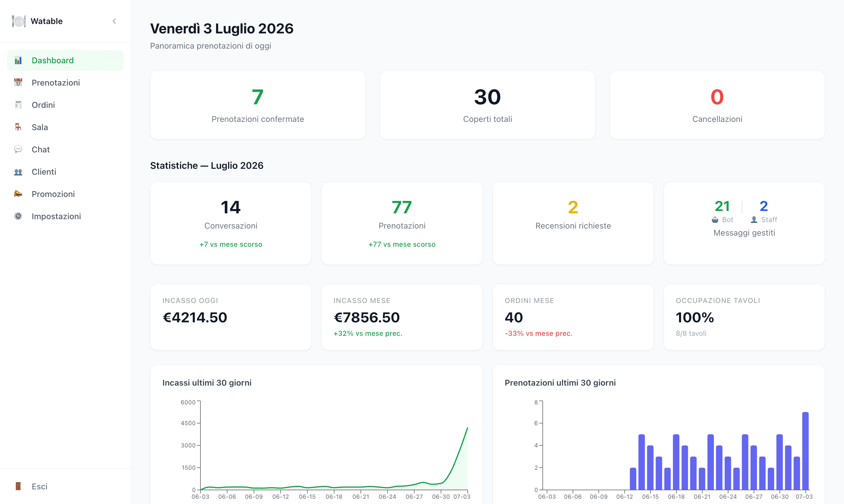Screen dimensions: 844x504
Task: Click the Clienti people icon
Action: point(18,172)
